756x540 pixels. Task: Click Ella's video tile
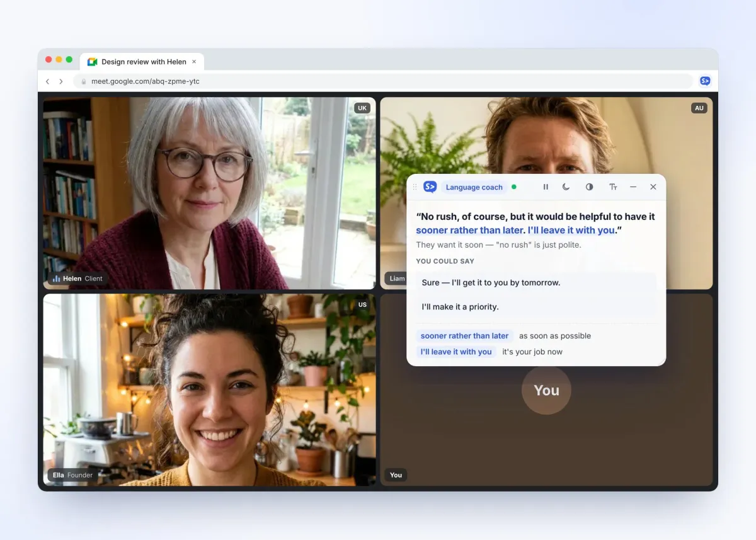point(209,389)
